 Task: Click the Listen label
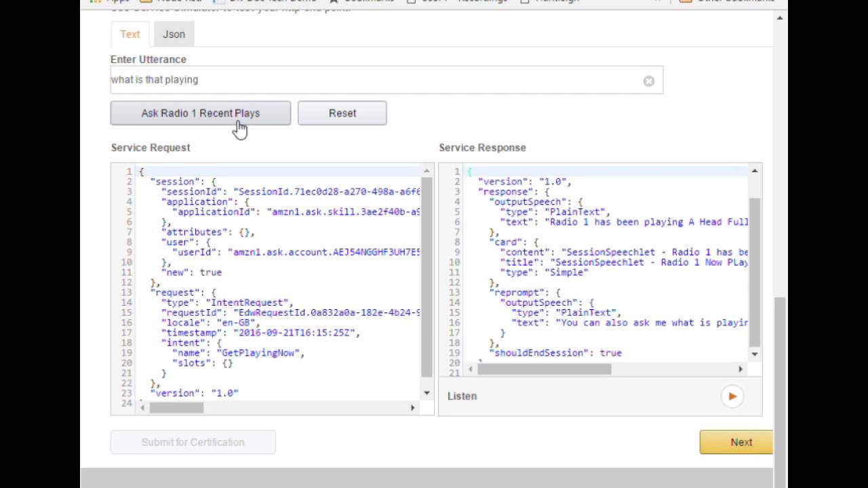pos(462,396)
